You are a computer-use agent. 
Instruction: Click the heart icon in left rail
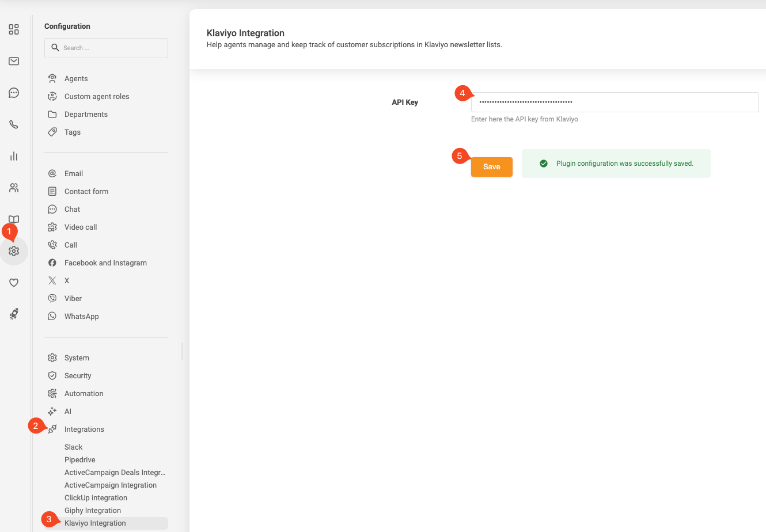click(x=14, y=283)
